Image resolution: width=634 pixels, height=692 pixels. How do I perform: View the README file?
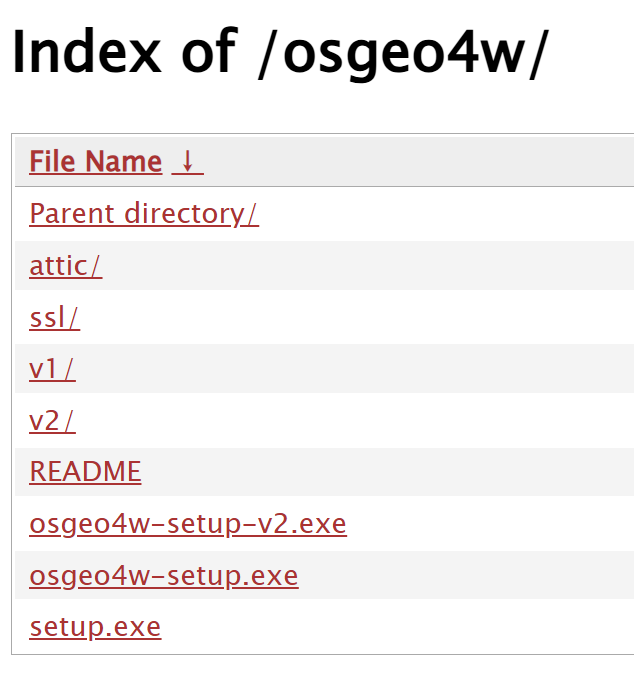coord(85,472)
